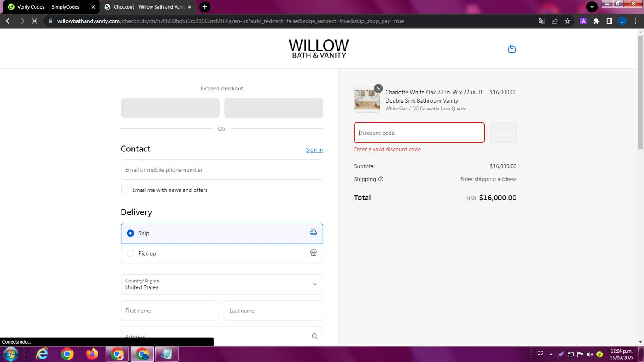Click the Pick up store icon
Image resolution: width=644 pixels, height=362 pixels.
[314, 253]
